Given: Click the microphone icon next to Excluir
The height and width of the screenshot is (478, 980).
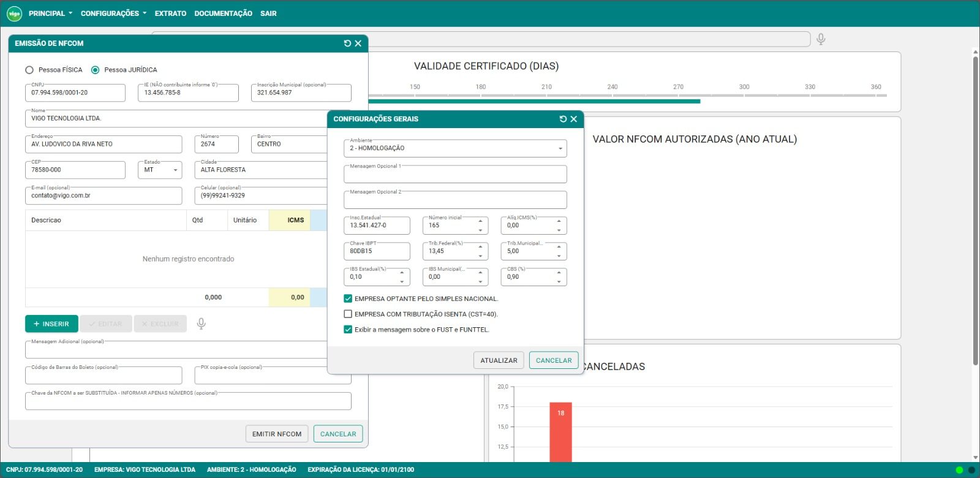Looking at the screenshot, I should tap(201, 324).
